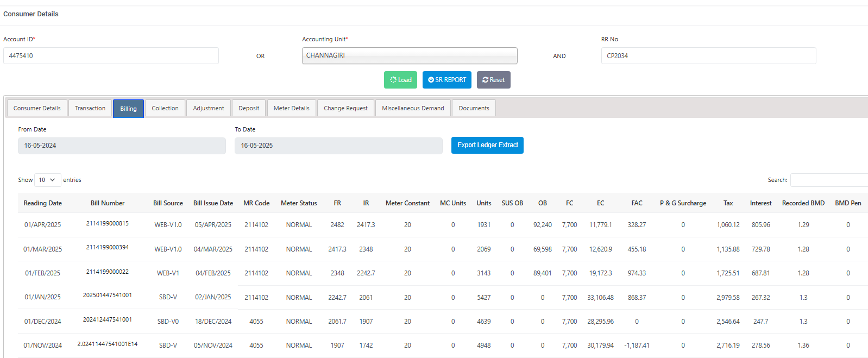Select the To Date field
Screen dimensions: 868x358
pos(338,146)
